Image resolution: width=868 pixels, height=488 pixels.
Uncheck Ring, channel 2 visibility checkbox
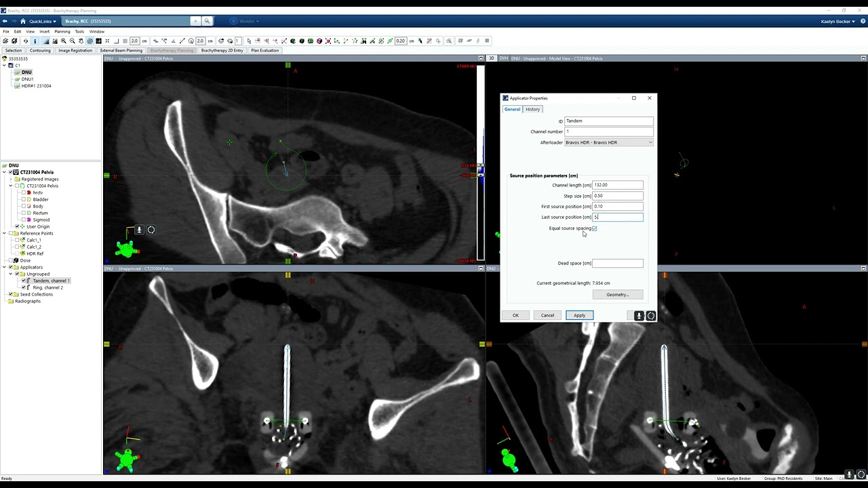pos(24,287)
